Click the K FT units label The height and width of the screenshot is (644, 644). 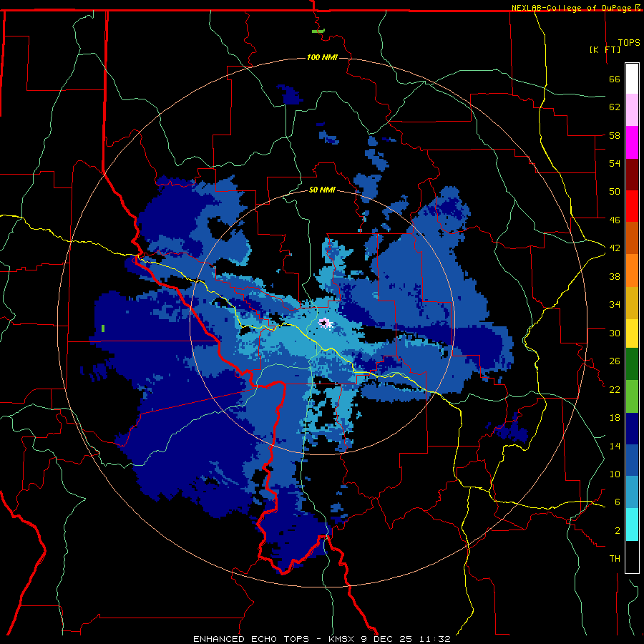tap(605, 49)
